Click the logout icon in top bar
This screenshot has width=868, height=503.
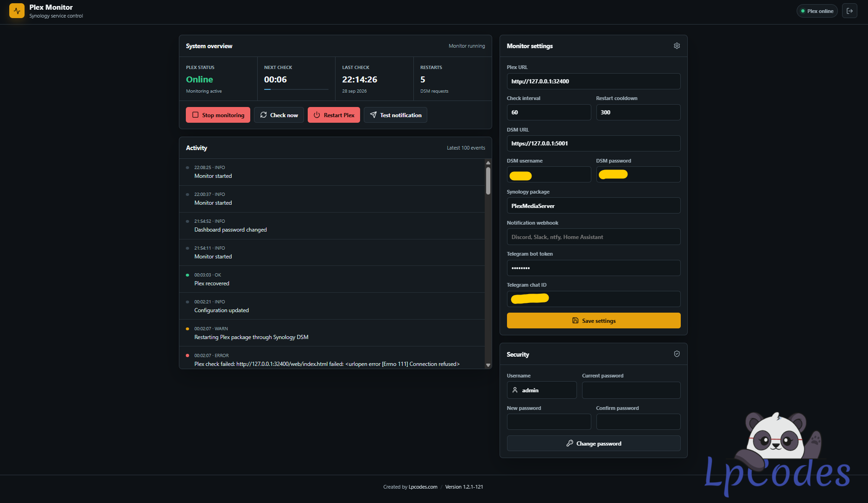(x=849, y=11)
